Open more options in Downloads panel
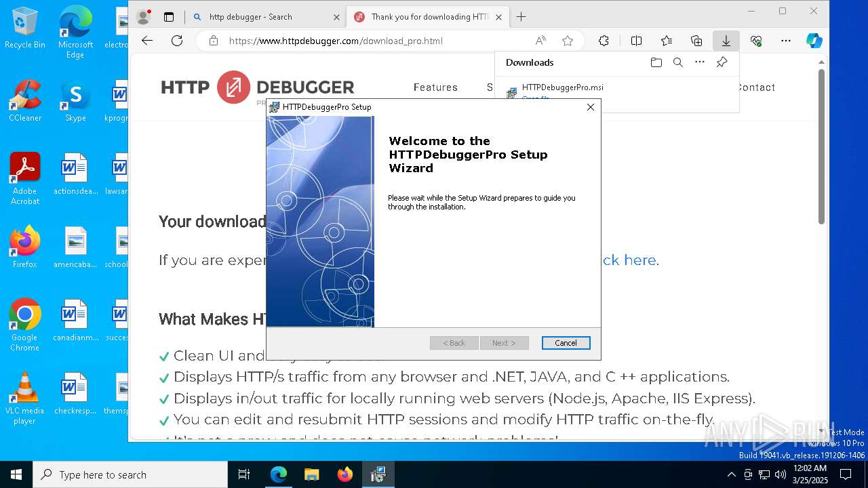This screenshot has width=868, height=488. (x=700, y=62)
